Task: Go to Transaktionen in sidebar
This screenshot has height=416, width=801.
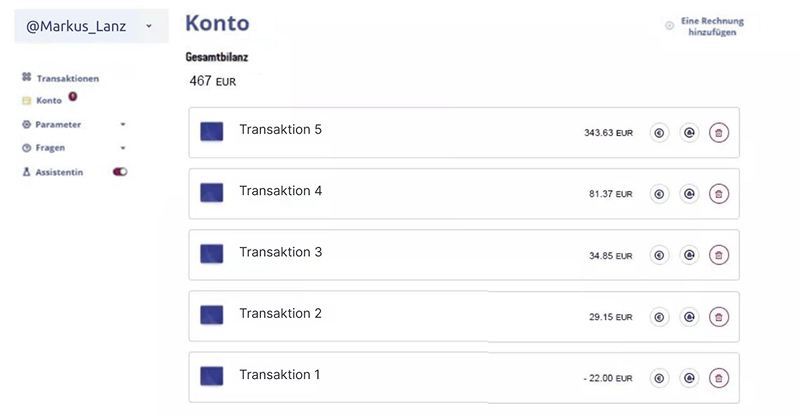Action: pyautogui.click(x=66, y=78)
